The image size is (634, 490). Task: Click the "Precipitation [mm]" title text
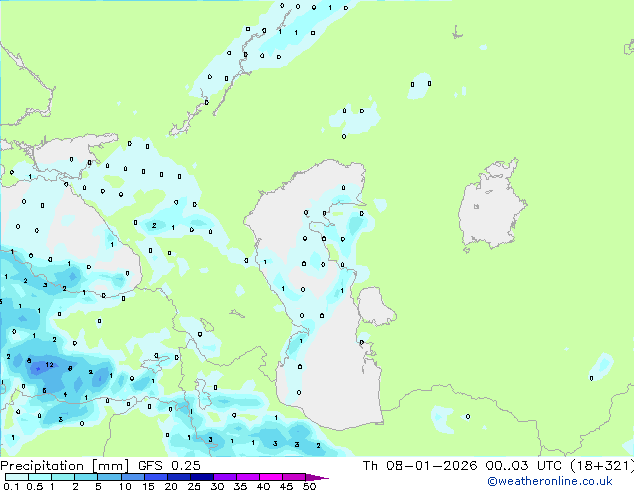click(x=64, y=466)
